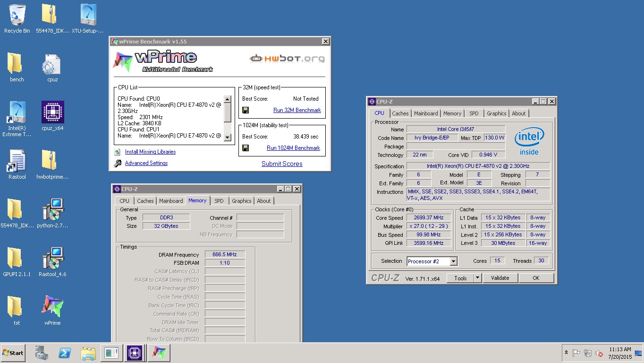Click the save icon beside 1024M Best Score

[x=246, y=148]
